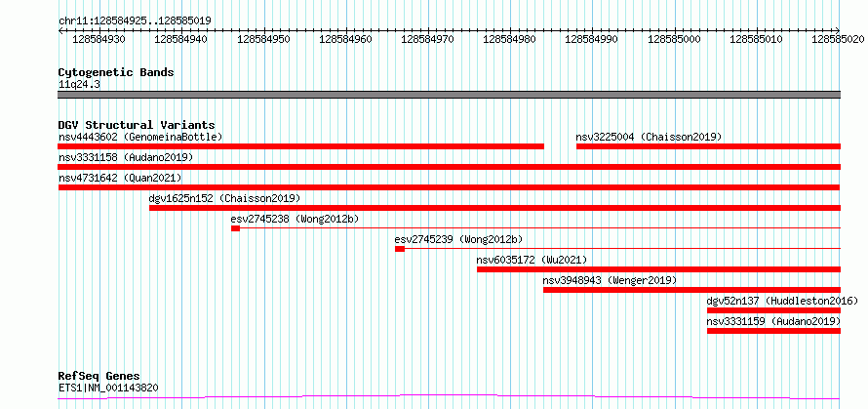Image resolution: width=868 pixels, height=409 pixels.
Task: Select the nsv3225004 (Chaisson2019) variant bar
Action: point(709,146)
